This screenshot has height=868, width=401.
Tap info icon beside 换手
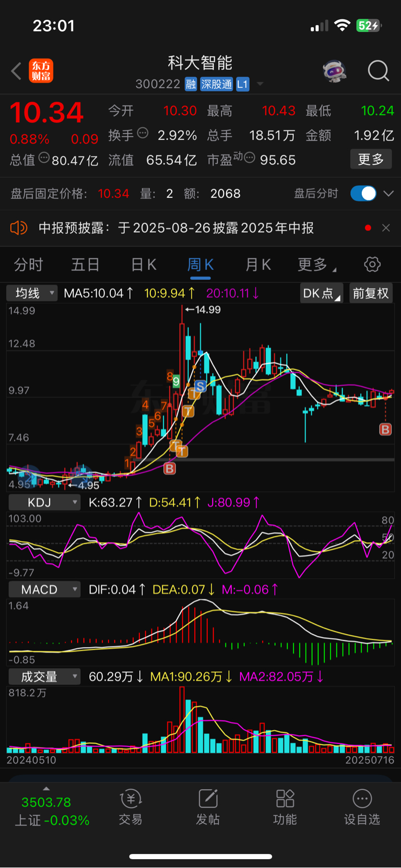tap(143, 133)
